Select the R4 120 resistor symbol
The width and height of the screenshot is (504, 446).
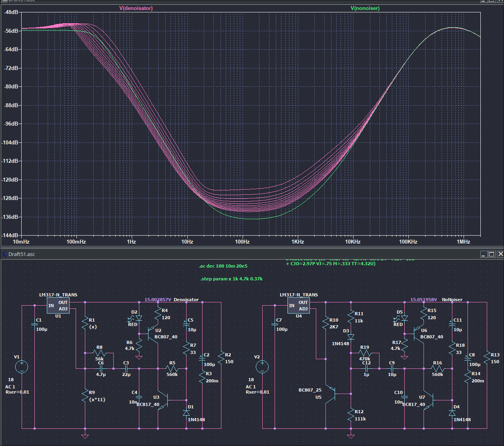[158, 314]
